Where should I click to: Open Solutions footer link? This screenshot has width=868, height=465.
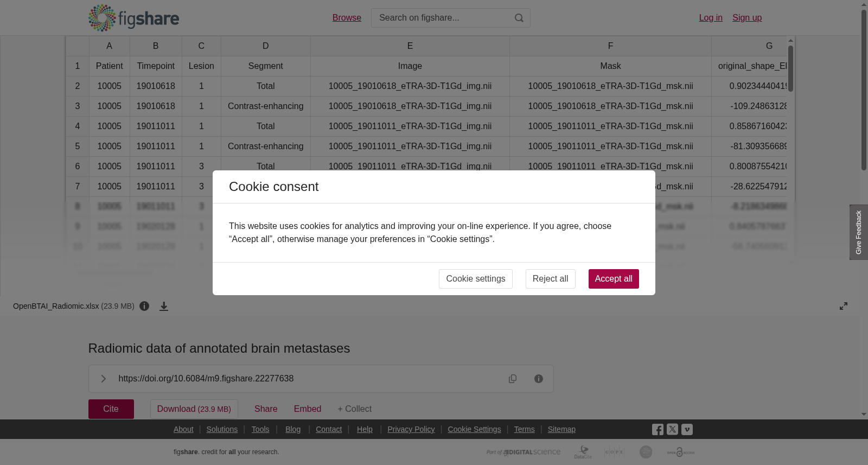click(x=222, y=429)
